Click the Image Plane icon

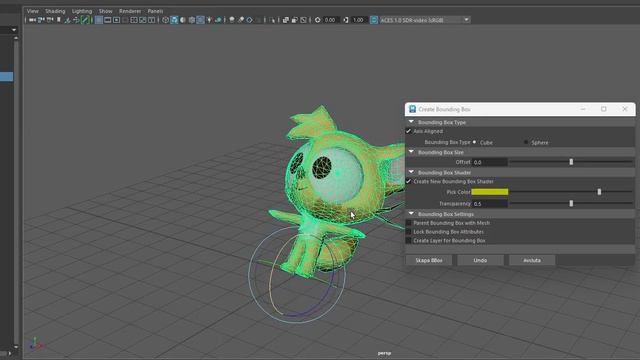tap(67, 20)
